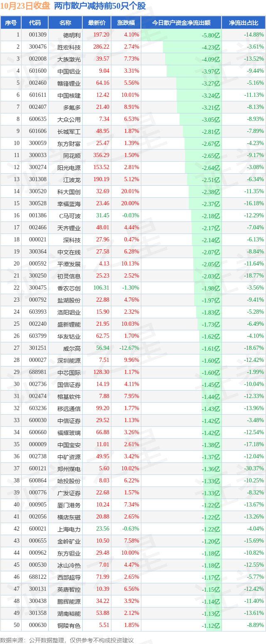Click the price 12.42 for 中国核建
This screenshot has width=266, height=644.
(103, 95)
